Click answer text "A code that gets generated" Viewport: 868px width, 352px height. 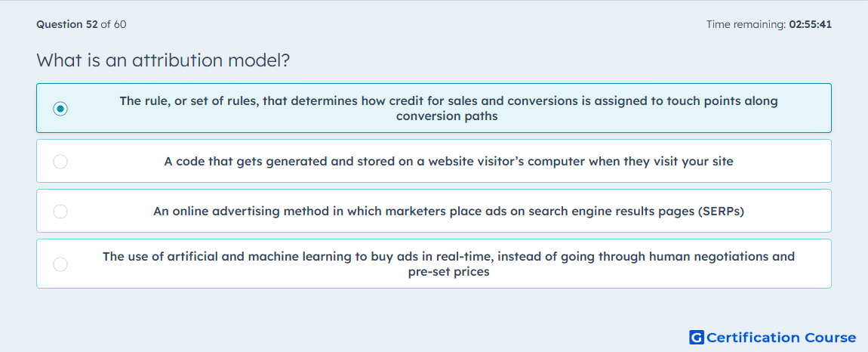(448, 162)
